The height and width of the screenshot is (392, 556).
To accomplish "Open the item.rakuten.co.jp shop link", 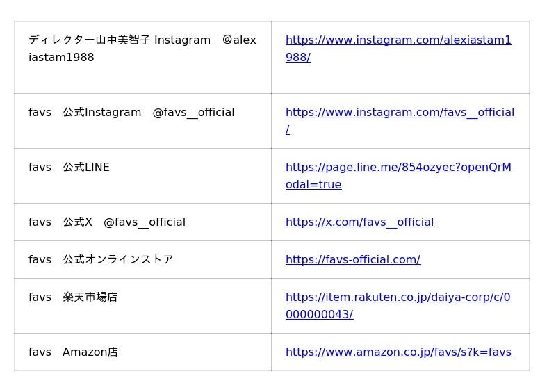I will (x=398, y=297).
